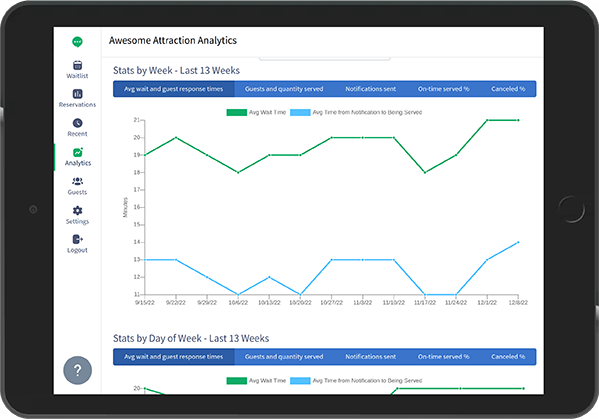This screenshot has width=599, height=419.
Task: Click the 11/17/22 green wait time point
Action: point(425,172)
